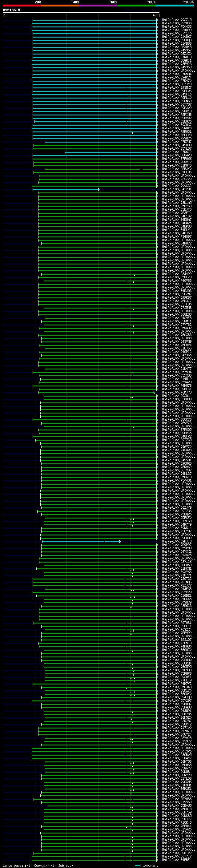197x868 pixels.
Task: Open hit UniRef100_P35623
Action: pyautogui.click(x=177, y=606)
